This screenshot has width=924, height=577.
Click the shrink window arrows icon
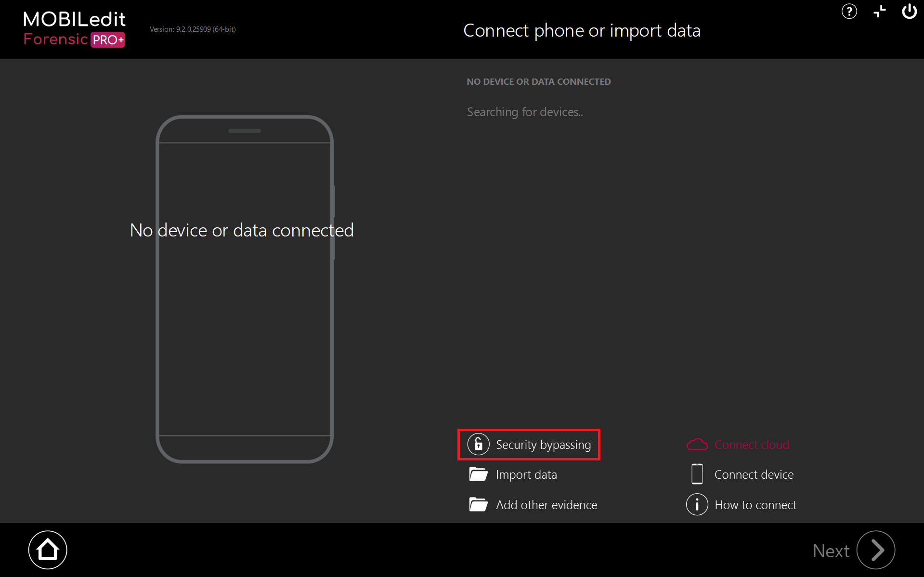click(879, 12)
